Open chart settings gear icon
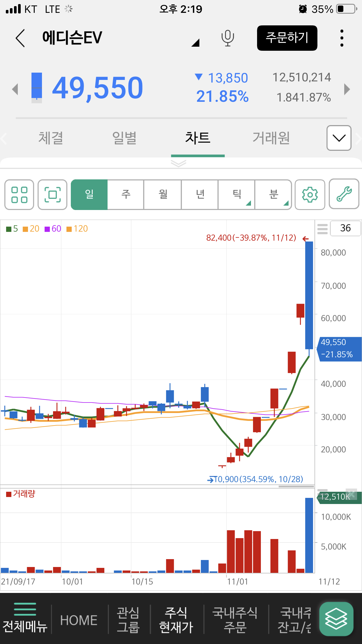The image size is (362, 644). 310,195
